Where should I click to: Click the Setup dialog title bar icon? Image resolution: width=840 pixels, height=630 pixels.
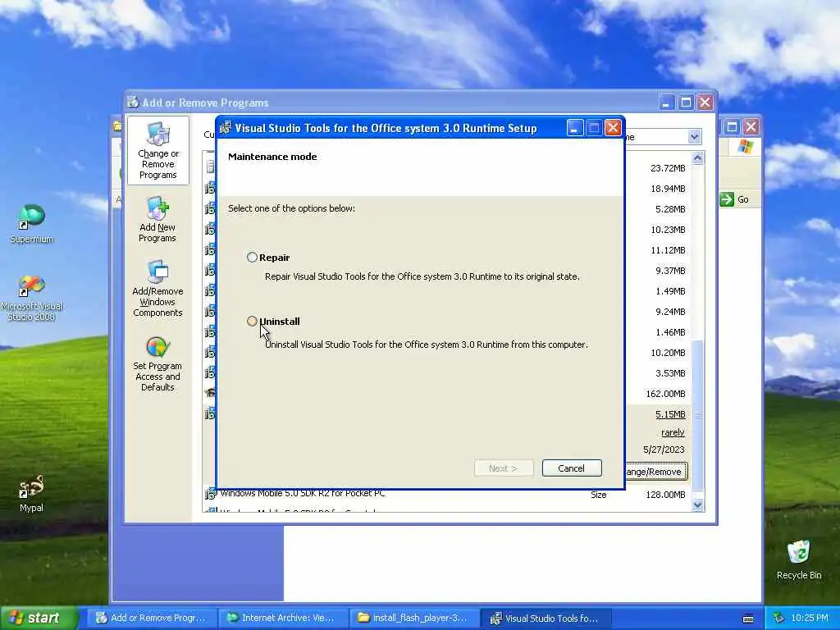click(226, 127)
